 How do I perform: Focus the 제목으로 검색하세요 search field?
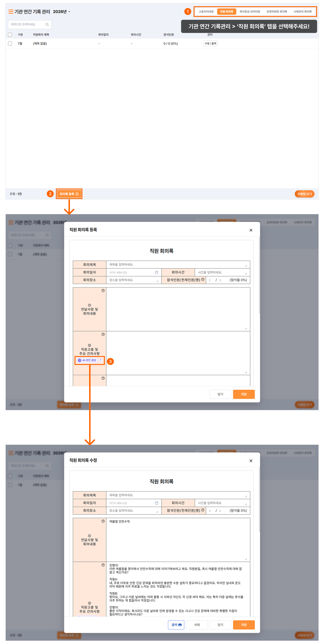[x=30, y=24]
